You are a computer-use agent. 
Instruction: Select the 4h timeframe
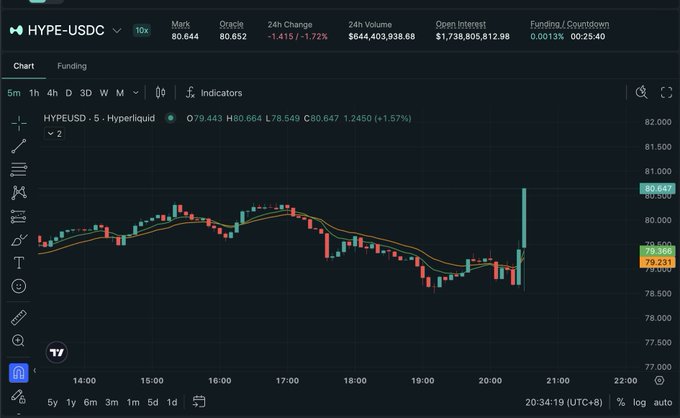52,93
